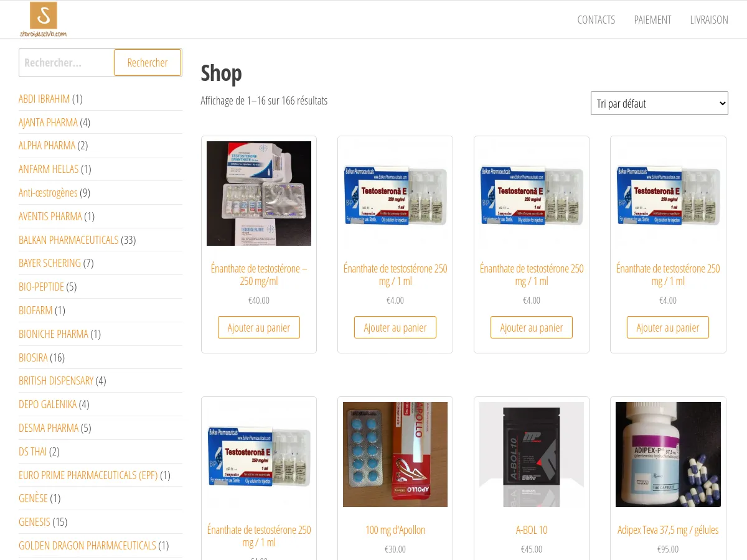Screen dimensions: 747x560
Task: Open the 100 mg d'Apollon product title
Action: (395, 530)
